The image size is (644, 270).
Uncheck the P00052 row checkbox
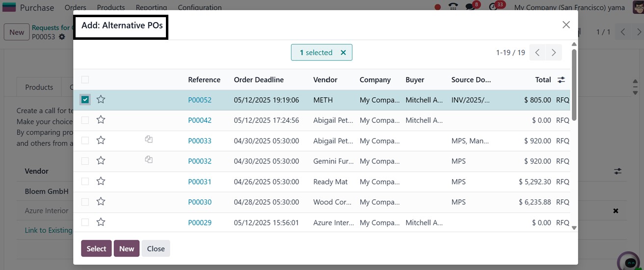(85, 100)
